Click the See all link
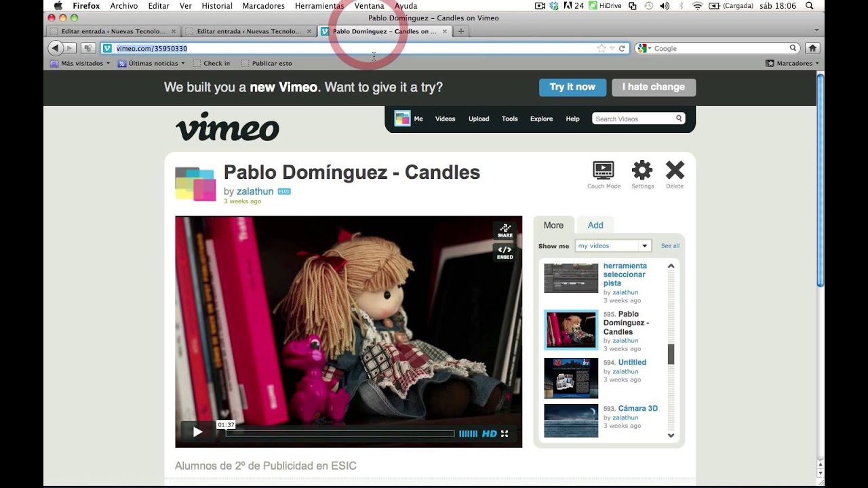The width and height of the screenshot is (868, 488). tap(670, 246)
